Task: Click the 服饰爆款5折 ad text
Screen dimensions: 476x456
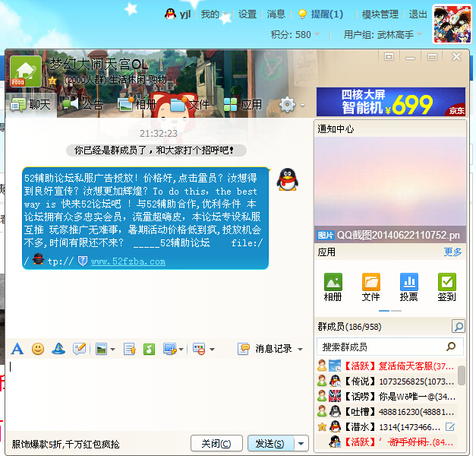Action: click(x=65, y=444)
